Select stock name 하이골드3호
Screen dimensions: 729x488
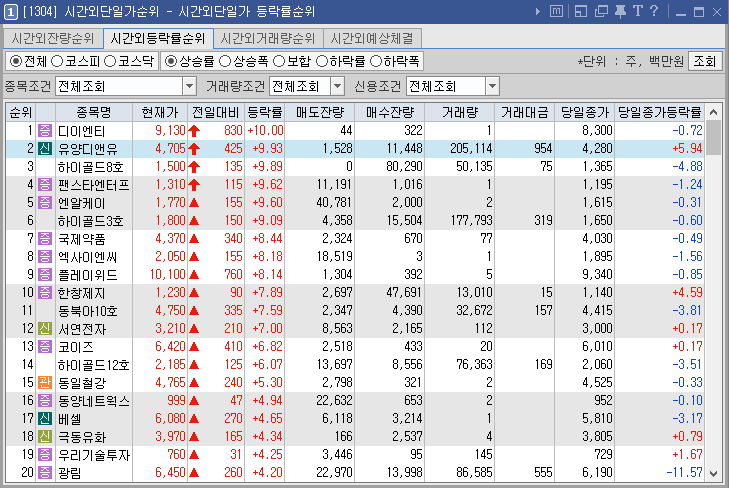click(x=91, y=221)
